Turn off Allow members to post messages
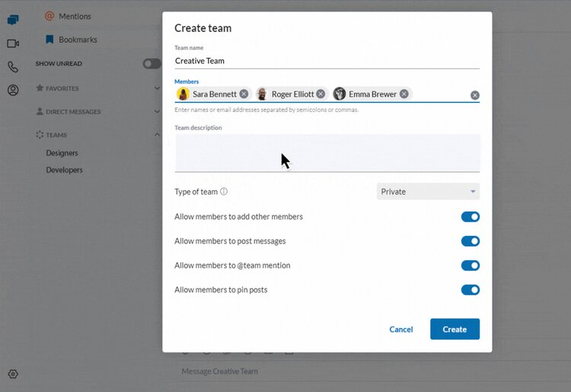Viewport: 571px width, 392px height. (x=470, y=241)
